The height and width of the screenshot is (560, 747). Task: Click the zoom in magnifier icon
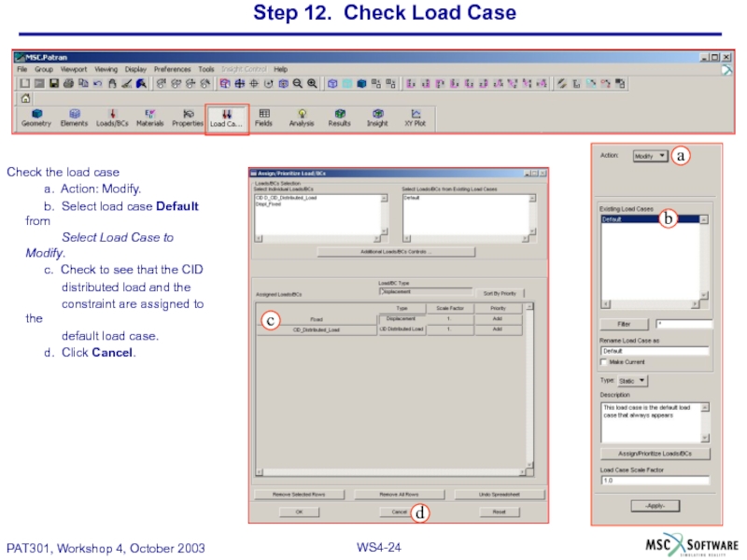coord(312,84)
